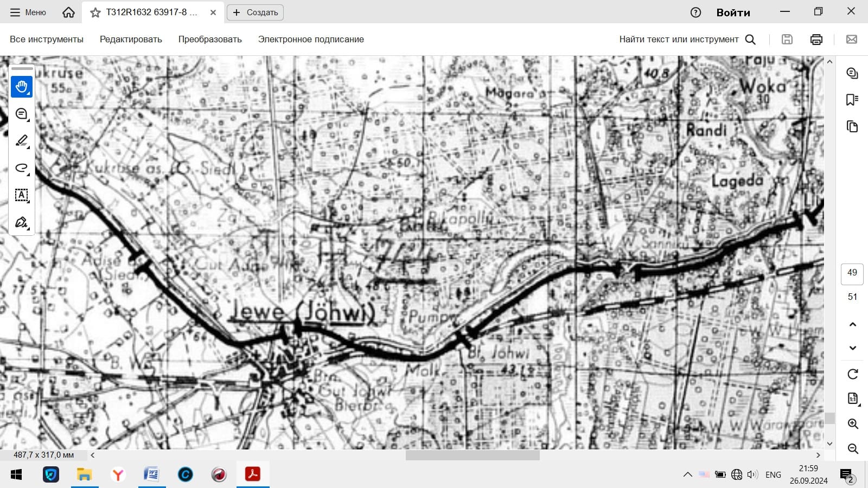Image resolution: width=868 pixels, height=488 pixels.
Task: Zoom in on the map
Action: tap(852, 424)
